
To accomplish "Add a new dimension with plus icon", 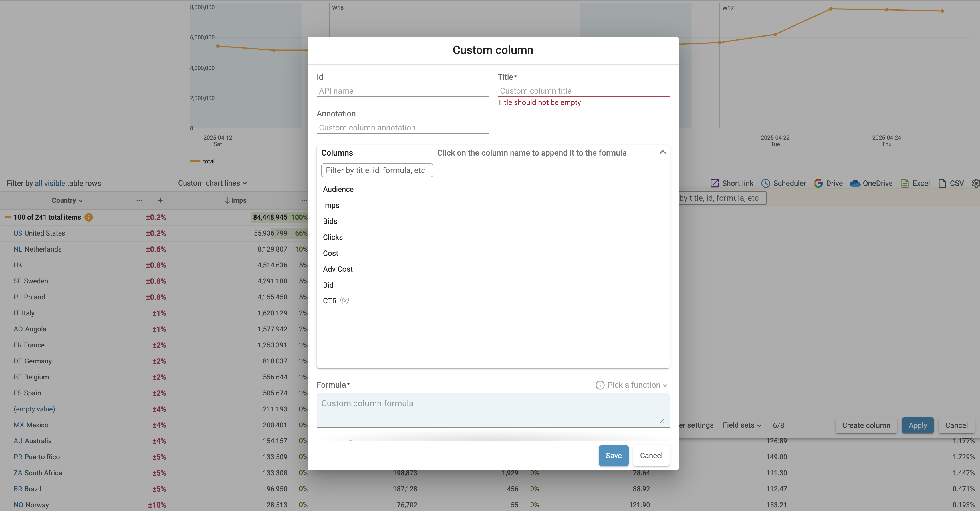I will tap(160, 200).
